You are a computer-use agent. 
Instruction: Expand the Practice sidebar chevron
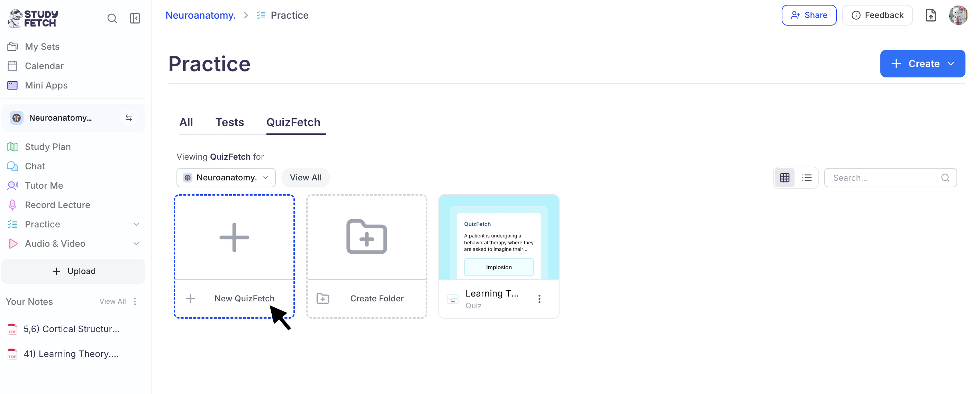136,224
